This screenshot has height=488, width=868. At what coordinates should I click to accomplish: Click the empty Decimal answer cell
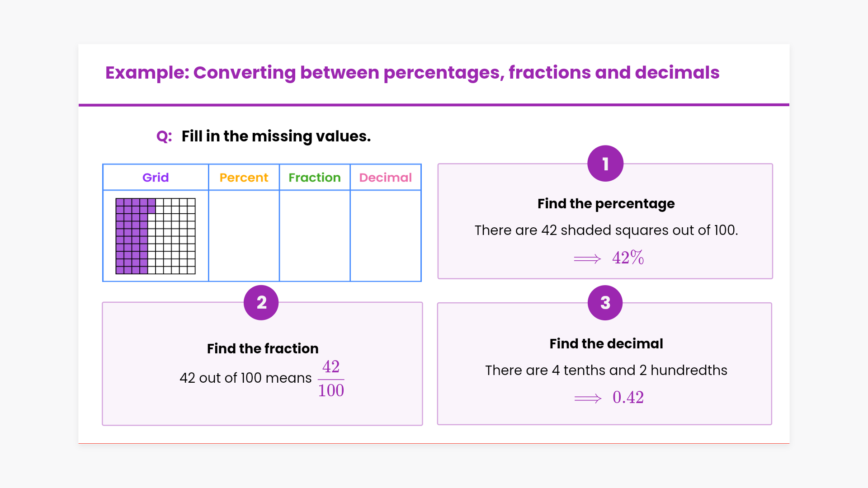[386, 235]
